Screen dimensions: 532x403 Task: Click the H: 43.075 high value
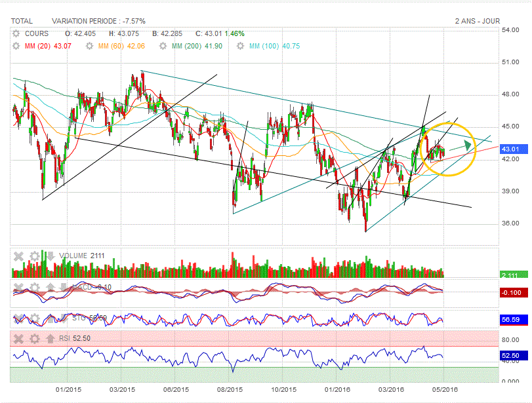[x=124, y=33]
